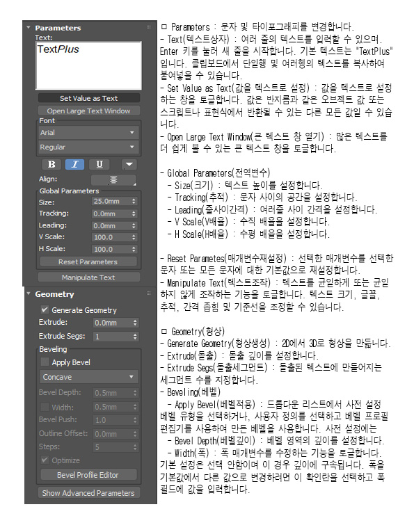Click the Geometry rollout grip dots
414x532 pixels.
click(148, 293)
